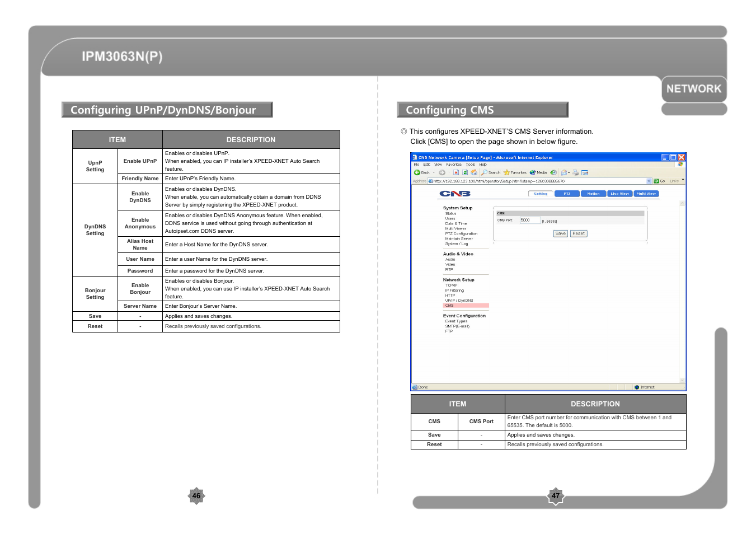Open the IP Filtering sidebar link
Image resolution: width=756 pixels, height=534 pixels.
pyautogui.click(x=454, y=291)
